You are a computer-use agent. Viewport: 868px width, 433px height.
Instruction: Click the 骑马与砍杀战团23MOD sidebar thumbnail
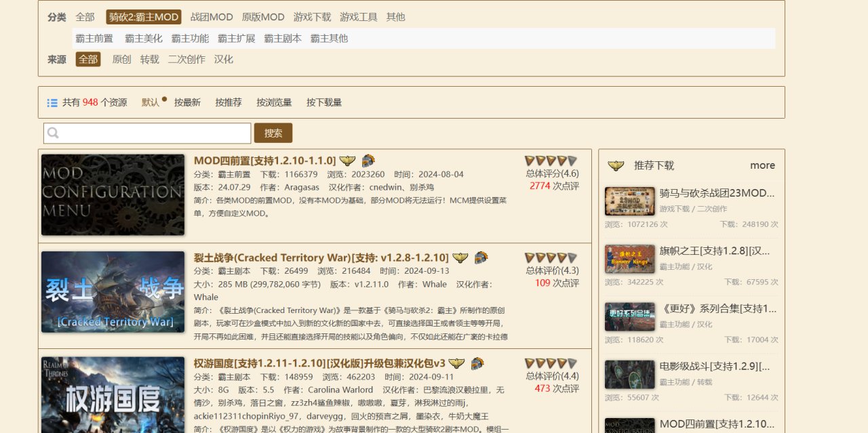tap(630, 201)
